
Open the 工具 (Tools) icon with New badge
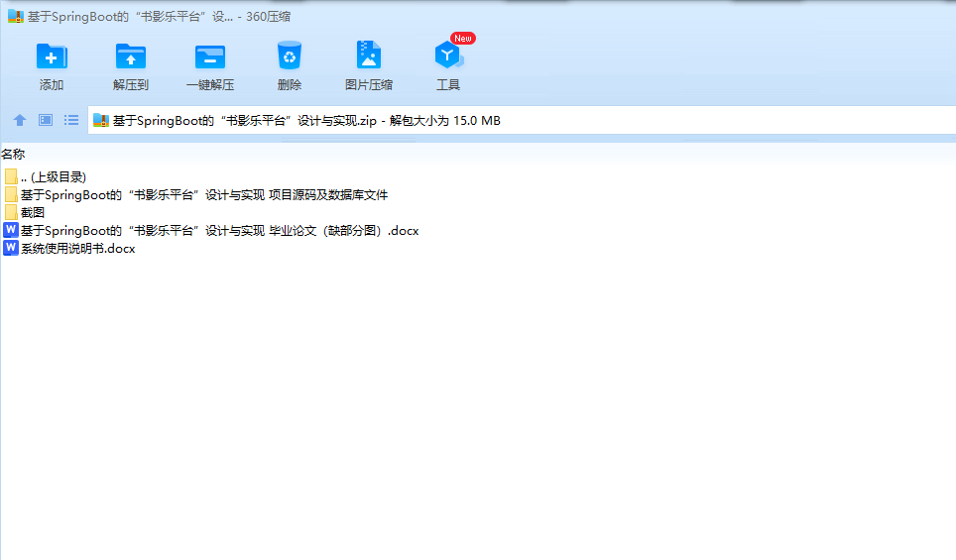click(x=448, y=56)
